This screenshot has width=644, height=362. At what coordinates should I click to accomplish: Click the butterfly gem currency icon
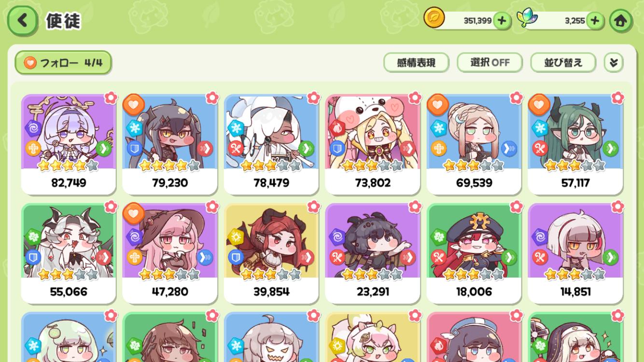click(527, 18)
